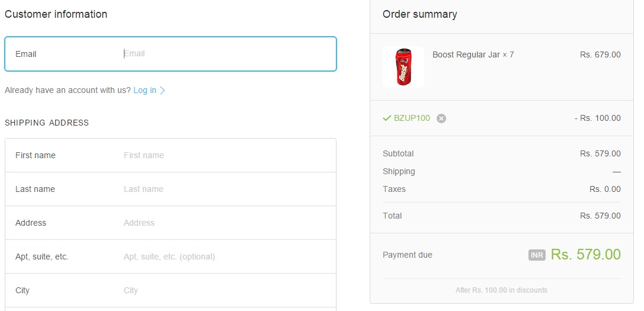Click the green payment due amount
The image size is (644, 311).
tap(585, 255)
